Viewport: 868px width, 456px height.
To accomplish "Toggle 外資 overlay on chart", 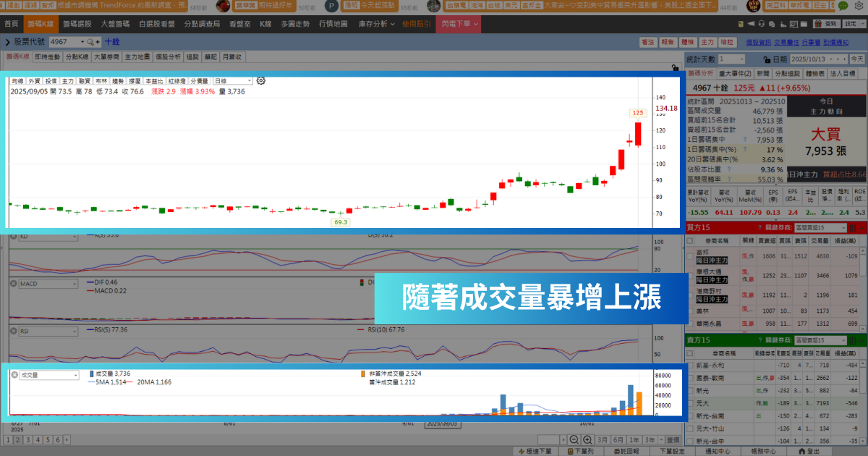I will [34, 82].
